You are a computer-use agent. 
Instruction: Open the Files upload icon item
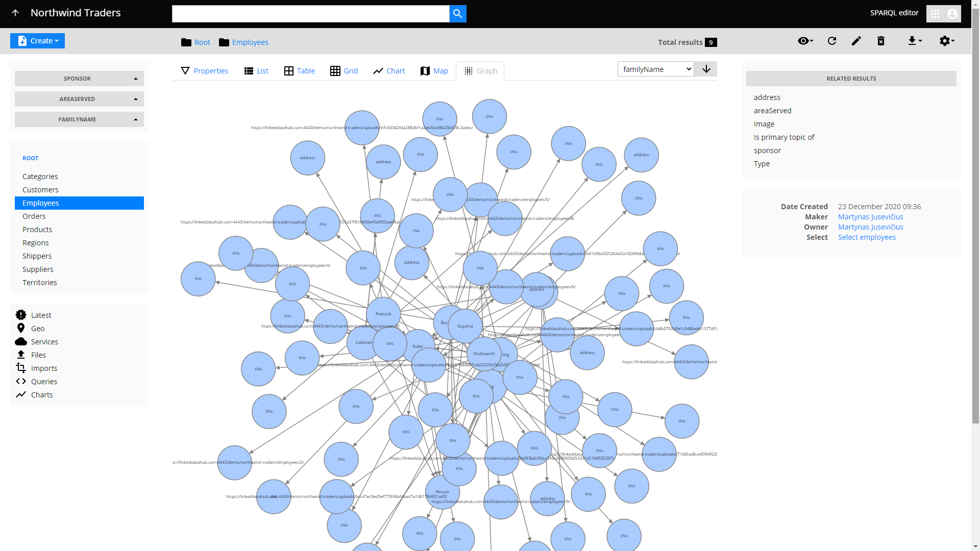pyautogui.click(x=21, y=355)
